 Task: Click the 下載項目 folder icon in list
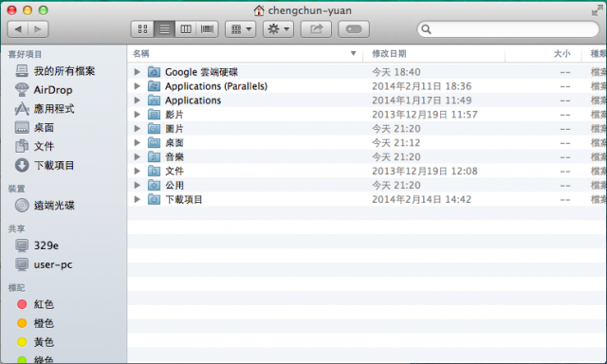point(154,199)
